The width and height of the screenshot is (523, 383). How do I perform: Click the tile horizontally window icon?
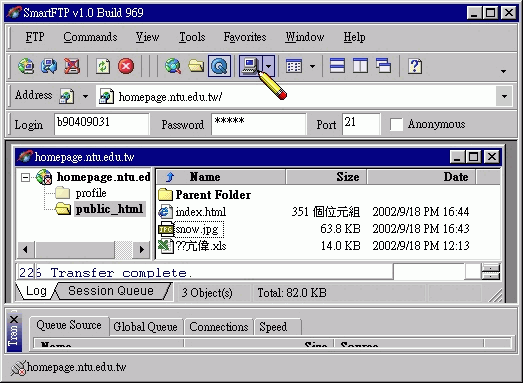[x=337, y=66]
